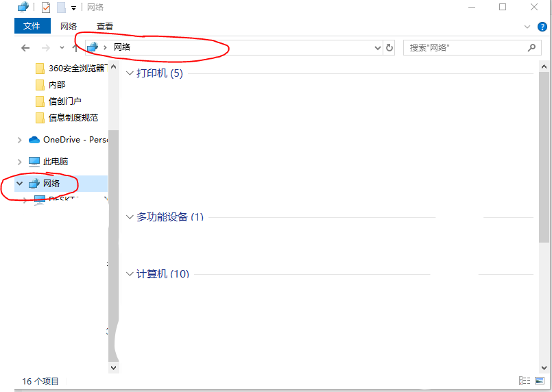Click the nav pane scroll-up arrow

[113, 66]
